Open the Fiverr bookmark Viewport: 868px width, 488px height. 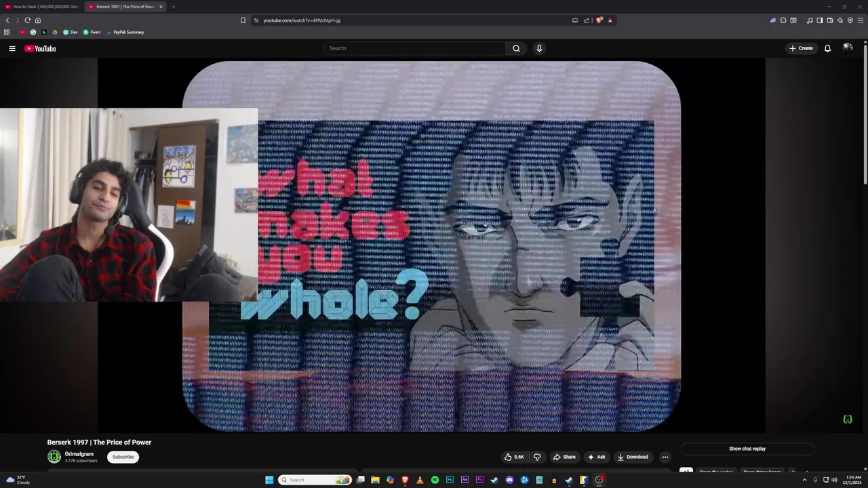point(92,32)
